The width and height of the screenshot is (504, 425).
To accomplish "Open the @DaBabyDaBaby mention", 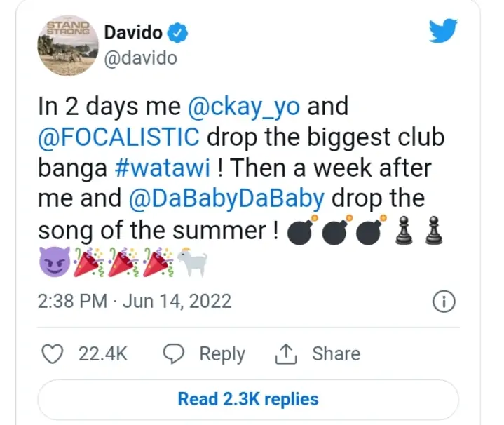I will [x=226, y=198].
